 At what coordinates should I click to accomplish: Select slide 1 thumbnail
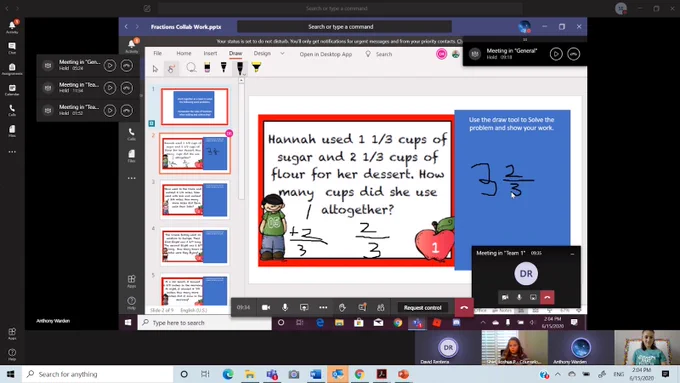point(194,107)
